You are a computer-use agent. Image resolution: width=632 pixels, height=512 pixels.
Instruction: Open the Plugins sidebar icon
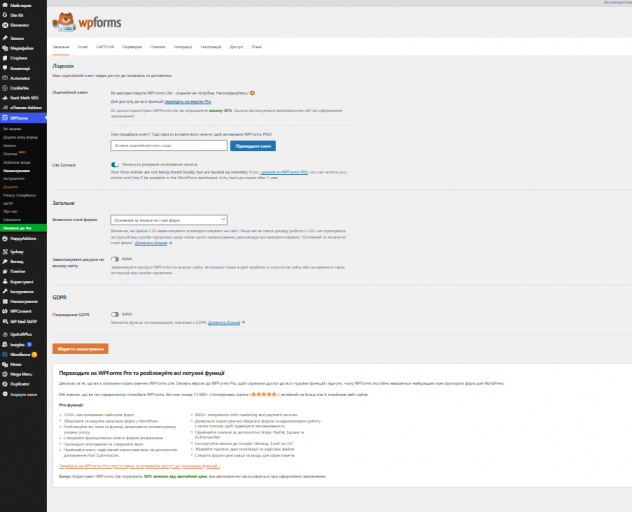[x=5, y=271]
